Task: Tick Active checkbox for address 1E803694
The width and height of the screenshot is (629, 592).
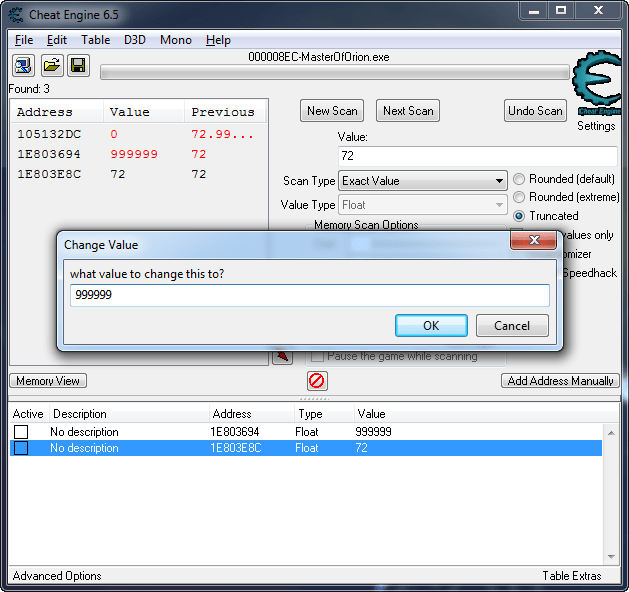Action: (21, 432)
